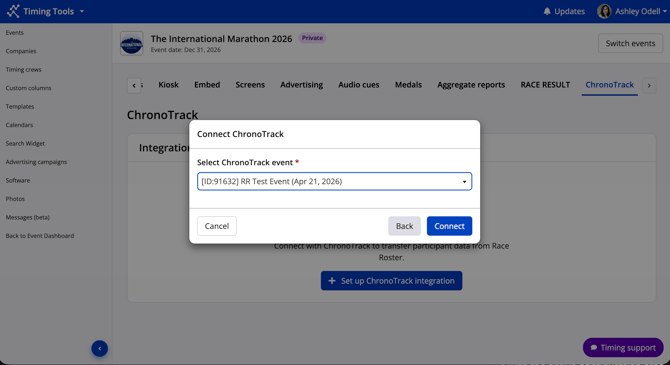Image resolution: width=670 pixels, height=365 pixels.
Task: Select Templates in the sidebar
Action: coord(20,106)
